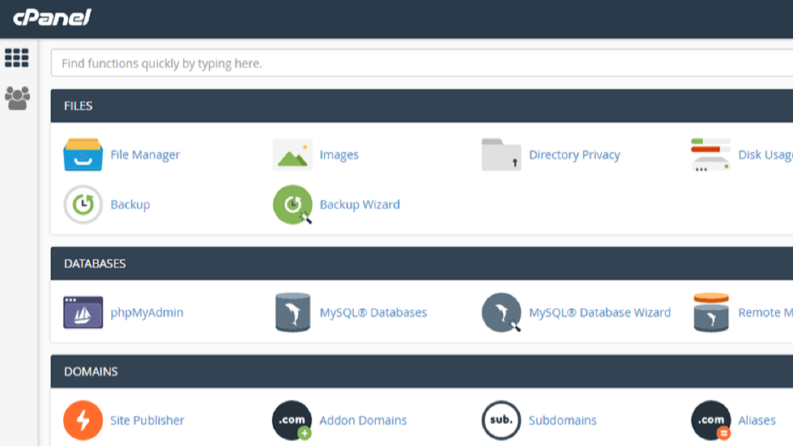793x446 pixels.
Task: Open the Subdomains link
Action: [x=563, y=420]
